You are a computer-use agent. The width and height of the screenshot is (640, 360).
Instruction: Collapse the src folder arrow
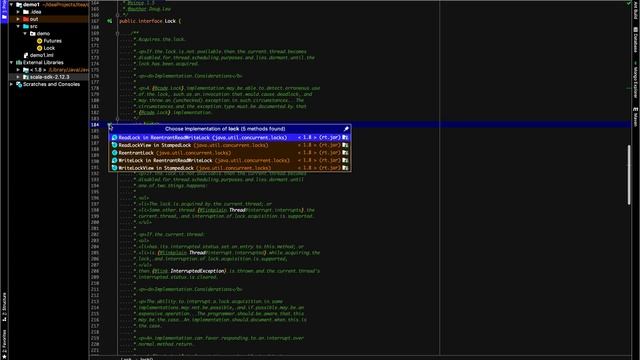[18, 26]
